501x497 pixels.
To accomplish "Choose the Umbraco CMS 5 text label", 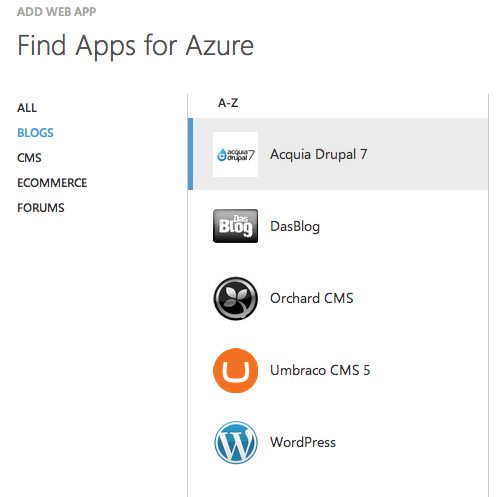I will pos(320,370).
